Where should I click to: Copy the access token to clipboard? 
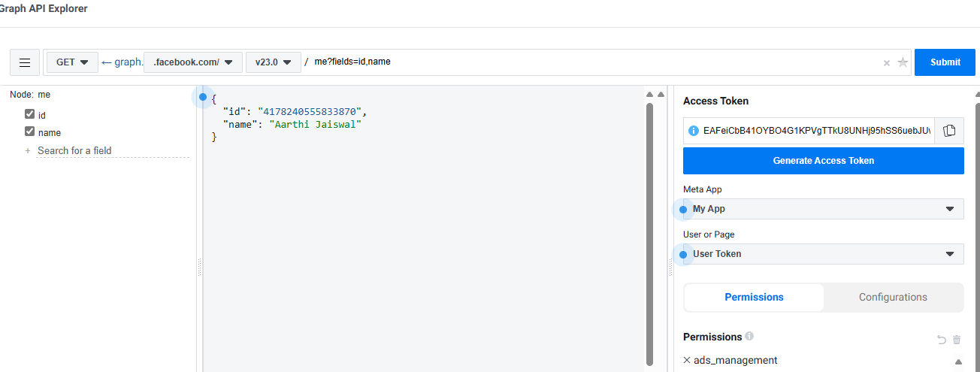point(949,131)
